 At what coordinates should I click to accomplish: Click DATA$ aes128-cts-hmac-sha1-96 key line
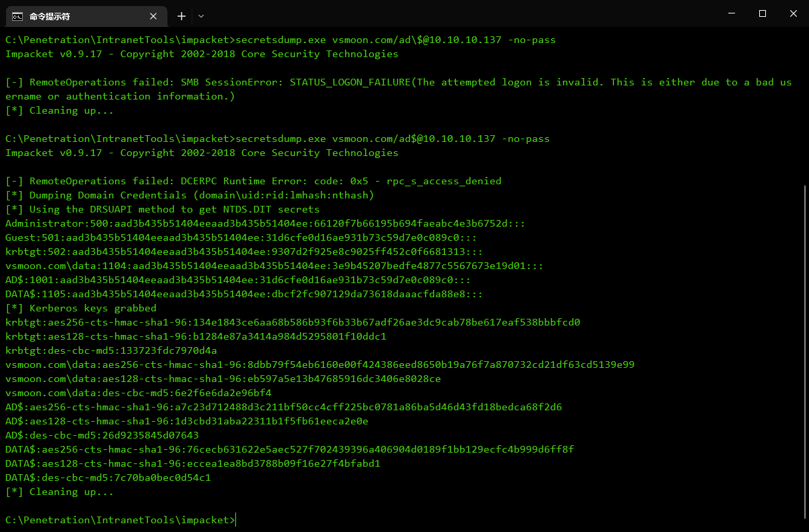coord(192,463)
